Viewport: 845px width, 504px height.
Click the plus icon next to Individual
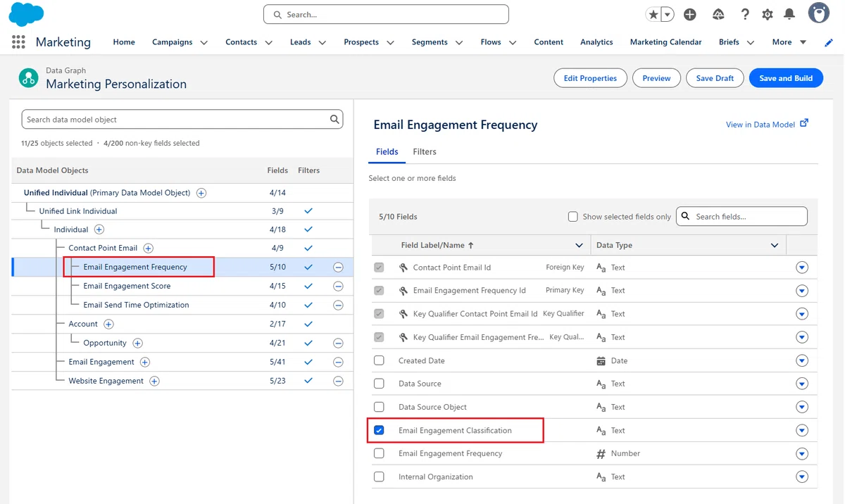point(99,229)
